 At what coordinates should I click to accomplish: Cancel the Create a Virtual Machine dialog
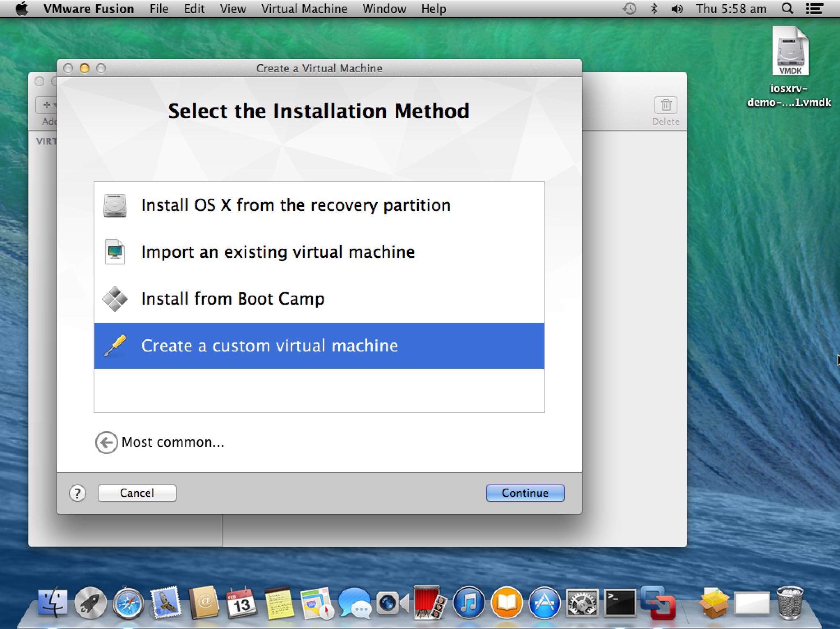pos(137,493)
